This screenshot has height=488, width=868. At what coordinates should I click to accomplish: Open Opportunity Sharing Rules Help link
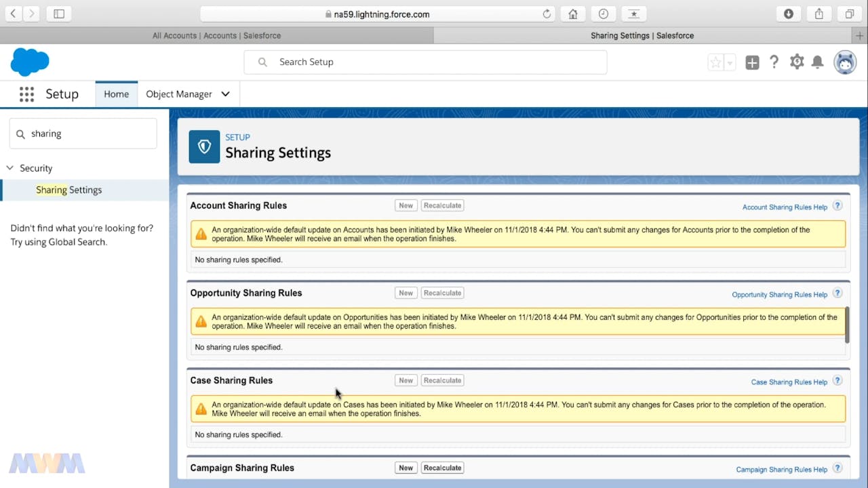(779, 295)
